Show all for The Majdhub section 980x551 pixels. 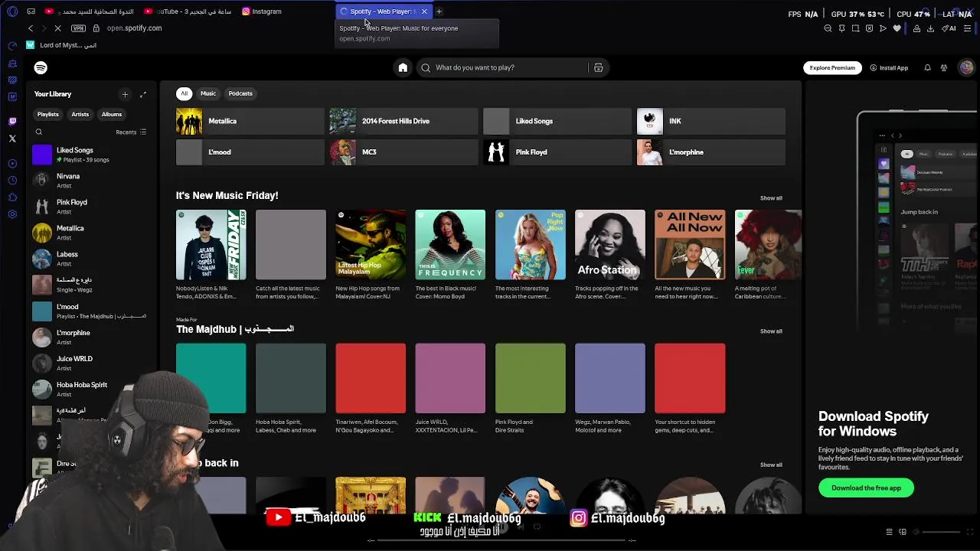(x=771, y=331)
